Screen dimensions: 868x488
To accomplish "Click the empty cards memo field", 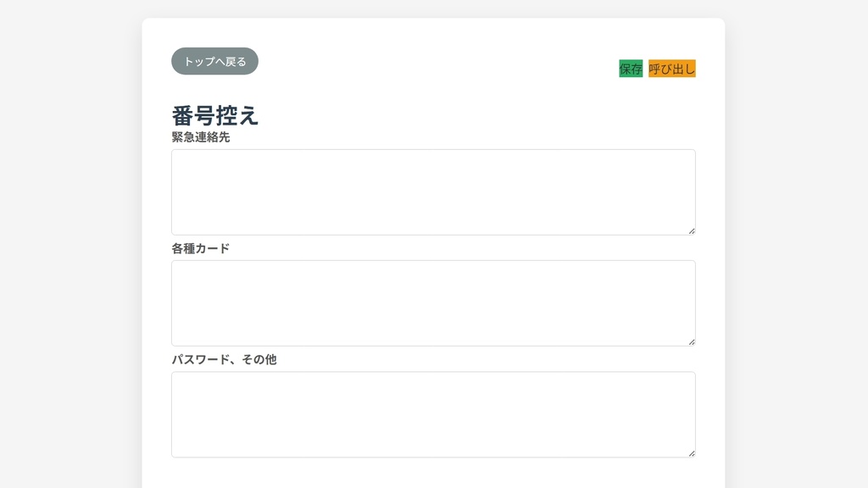I will [432, 302].
